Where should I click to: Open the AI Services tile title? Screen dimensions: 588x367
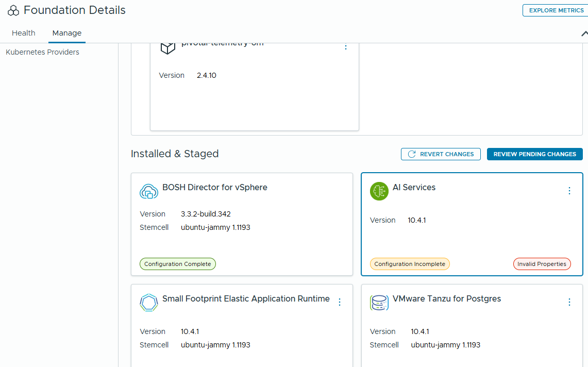[414, 187]
